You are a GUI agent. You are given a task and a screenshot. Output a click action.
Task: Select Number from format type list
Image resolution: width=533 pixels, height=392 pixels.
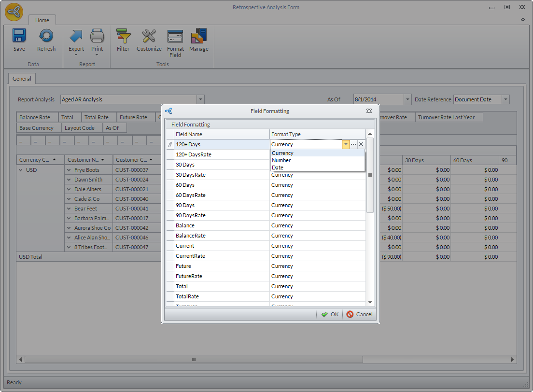coord(281,160)
